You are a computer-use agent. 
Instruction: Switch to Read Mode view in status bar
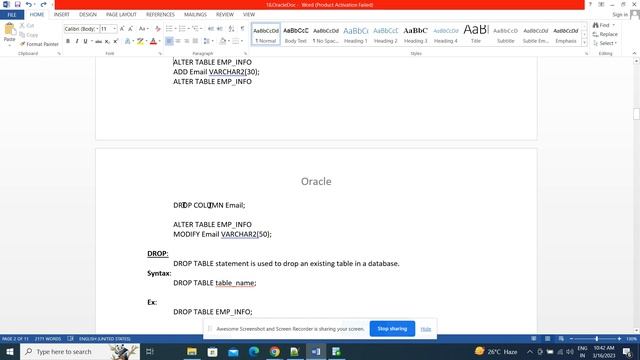(x=533, y=339)
